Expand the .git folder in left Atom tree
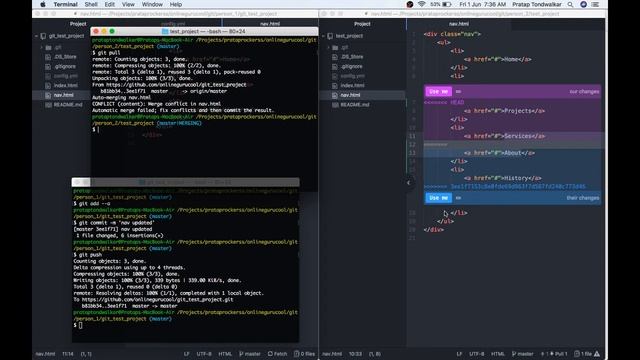Image resolution: width=640 pixels, height=360 pixels. (x=42, y=47)
